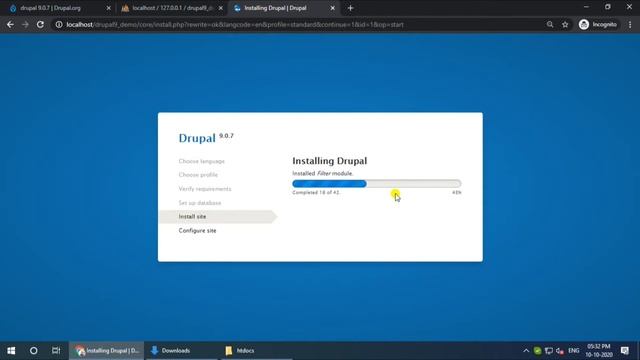Switch to the localhost phpMyAdmin tab
The height and width of the screenshot is (360, 640).
(x=172, y=8)
